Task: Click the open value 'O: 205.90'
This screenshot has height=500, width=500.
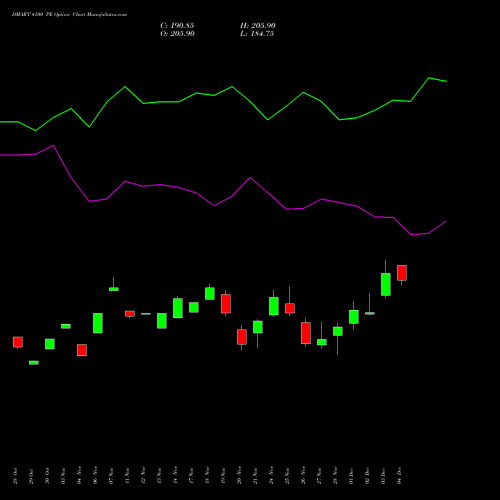Action: click(x=177, y=34)
